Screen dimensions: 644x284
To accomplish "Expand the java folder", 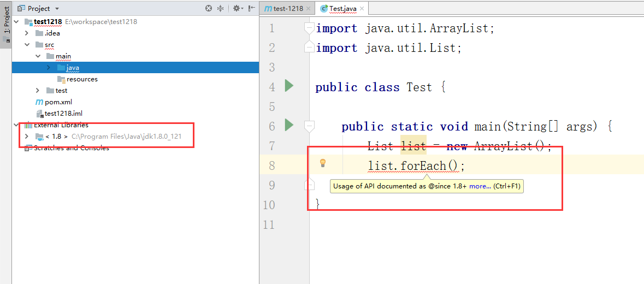I will [49, 68].
